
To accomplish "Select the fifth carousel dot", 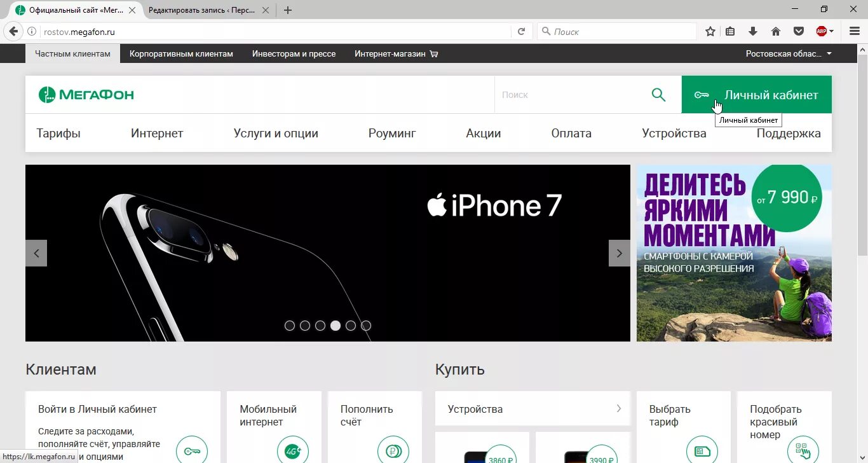I will point(351,326).
